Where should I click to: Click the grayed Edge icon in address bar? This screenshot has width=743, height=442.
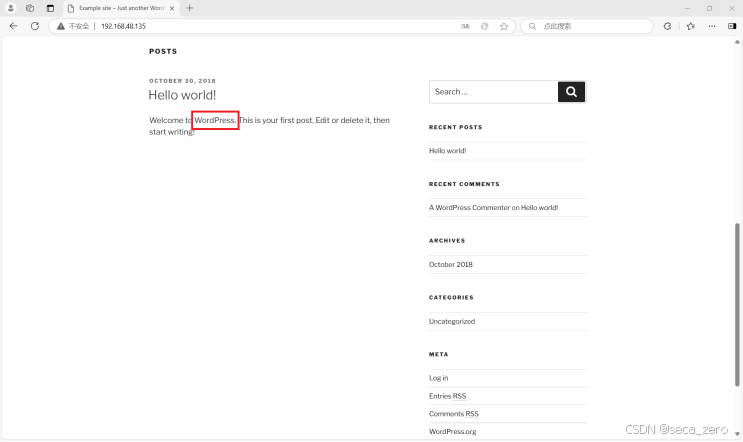[484, 26]
